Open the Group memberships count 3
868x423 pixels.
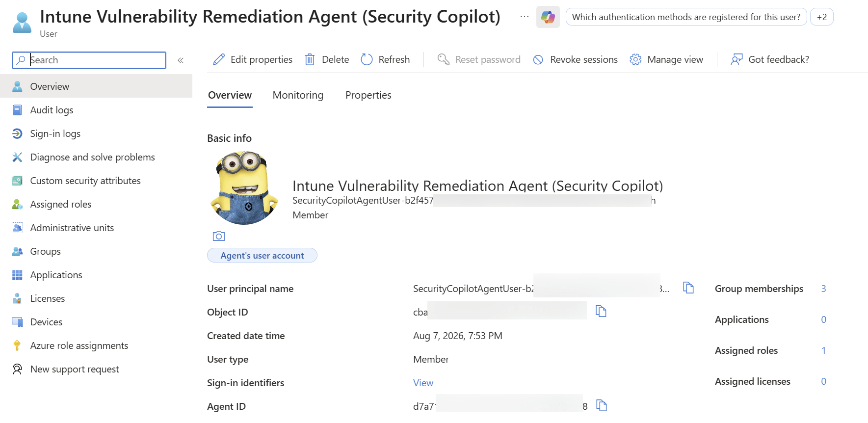click(823, 289)
